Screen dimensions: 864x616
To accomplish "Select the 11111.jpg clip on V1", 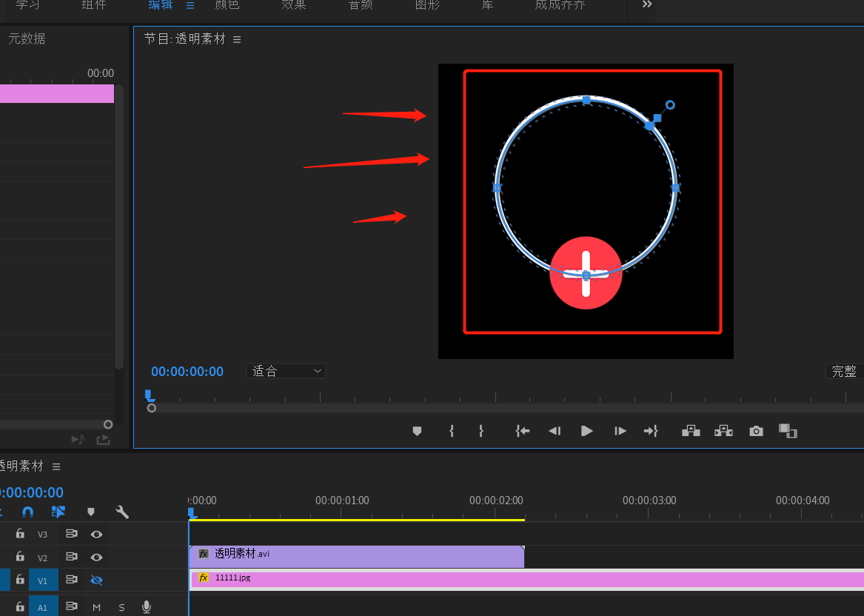I will [526, 580].
